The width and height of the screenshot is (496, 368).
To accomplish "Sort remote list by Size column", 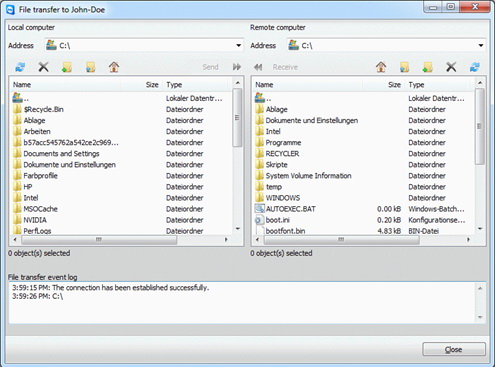I will click(x=384, y=85).
